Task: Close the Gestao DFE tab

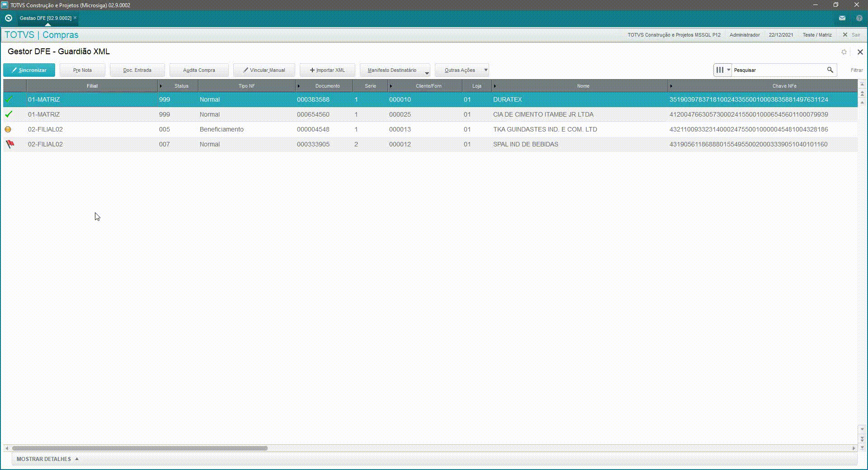Action: click(75, 18)
